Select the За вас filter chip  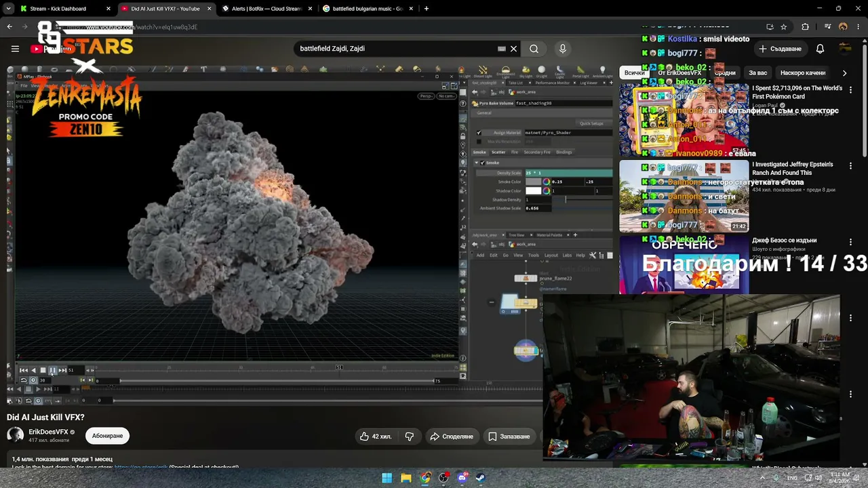(757, 73)
